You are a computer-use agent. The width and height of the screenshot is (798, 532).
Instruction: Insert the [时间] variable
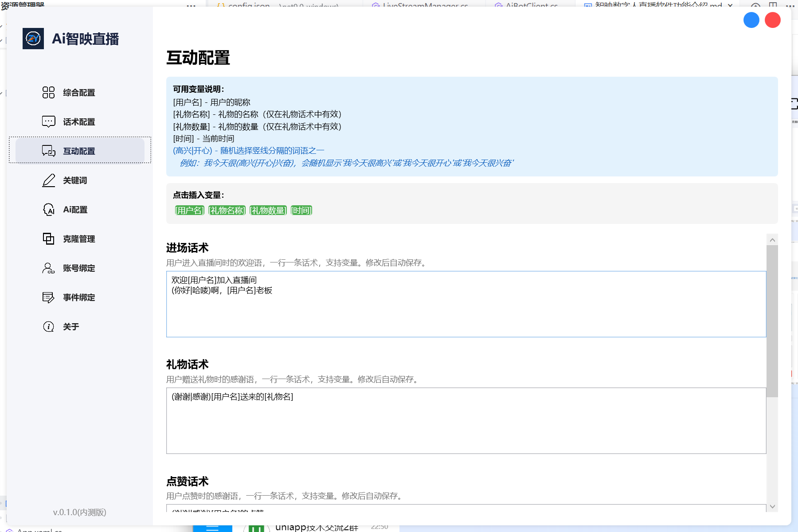coord(301,210)
